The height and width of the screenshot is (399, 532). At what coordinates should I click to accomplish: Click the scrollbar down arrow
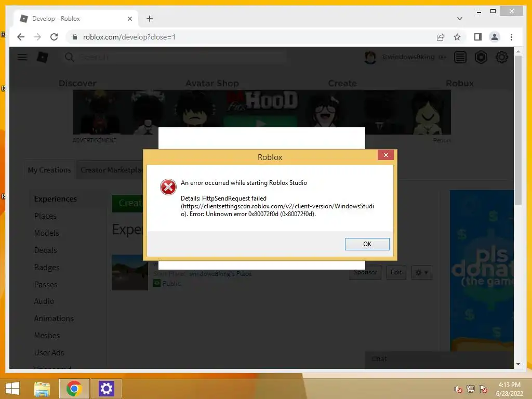[518, 364]
